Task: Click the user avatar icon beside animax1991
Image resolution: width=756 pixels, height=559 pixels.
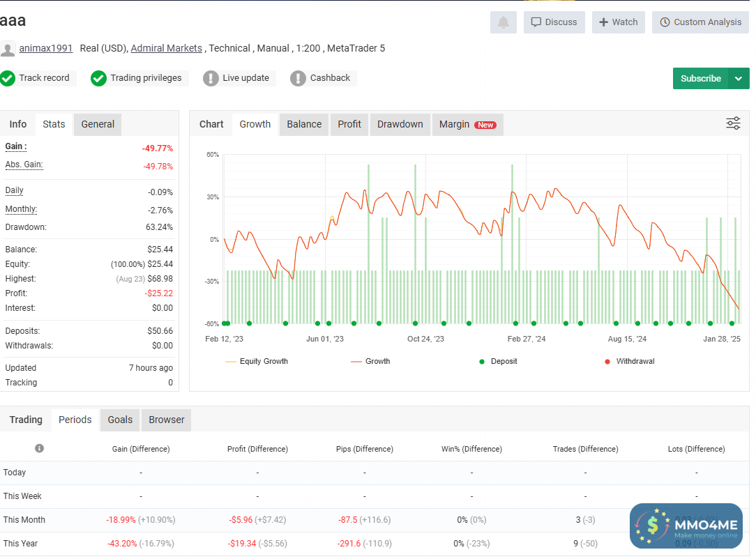Action: 8,49
